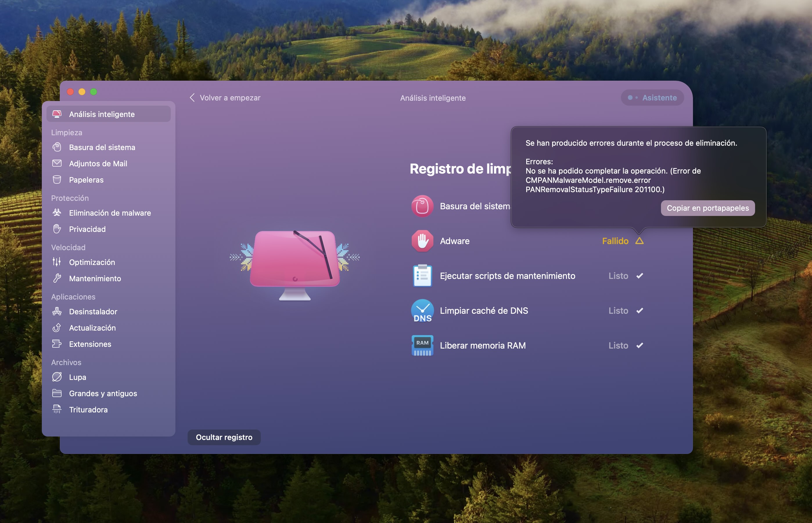Viewport: 812px width, 523px height.
Task: Open Adjuntos de Mail envelope icon
Action: click(57, 163)
